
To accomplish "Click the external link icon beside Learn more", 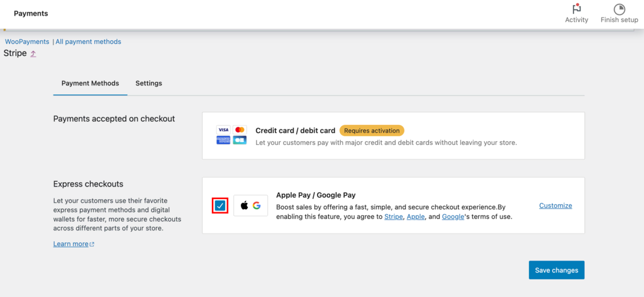I will 92,244.
